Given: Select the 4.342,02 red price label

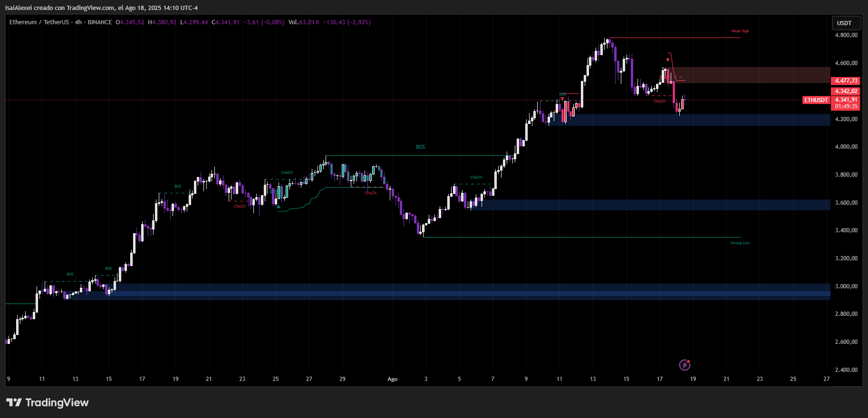Looking at the screenshot, I should point(846,91).
